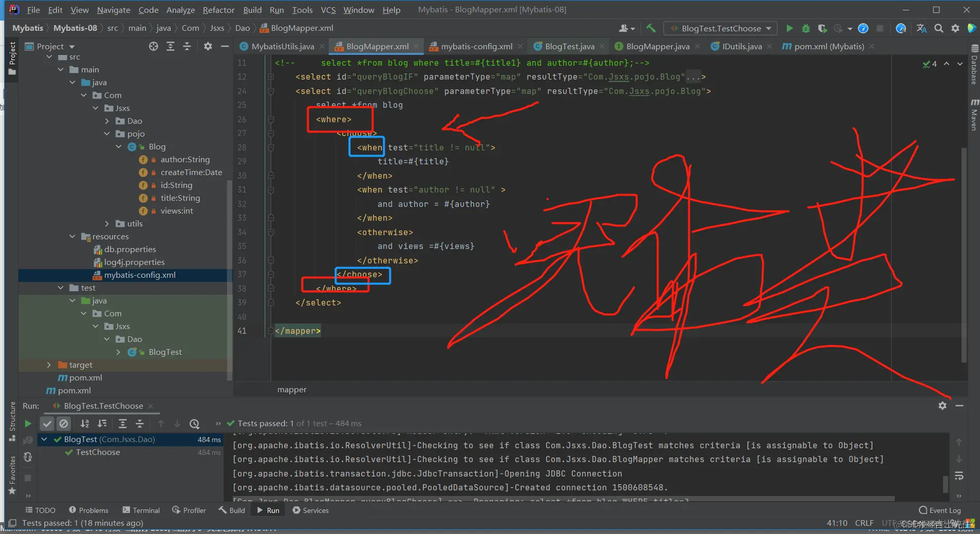Click the console scroll-up arrow icon
980x534 pixels.
point(958,442)
